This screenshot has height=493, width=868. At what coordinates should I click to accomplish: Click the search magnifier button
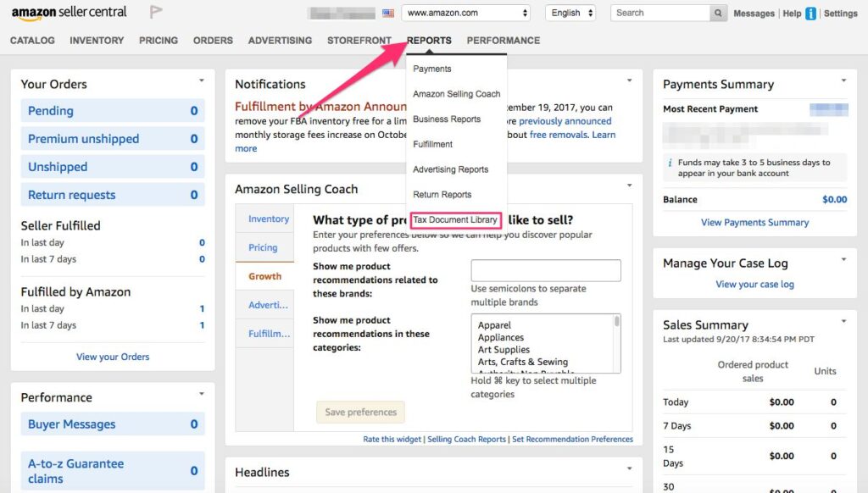click(719, 13)
